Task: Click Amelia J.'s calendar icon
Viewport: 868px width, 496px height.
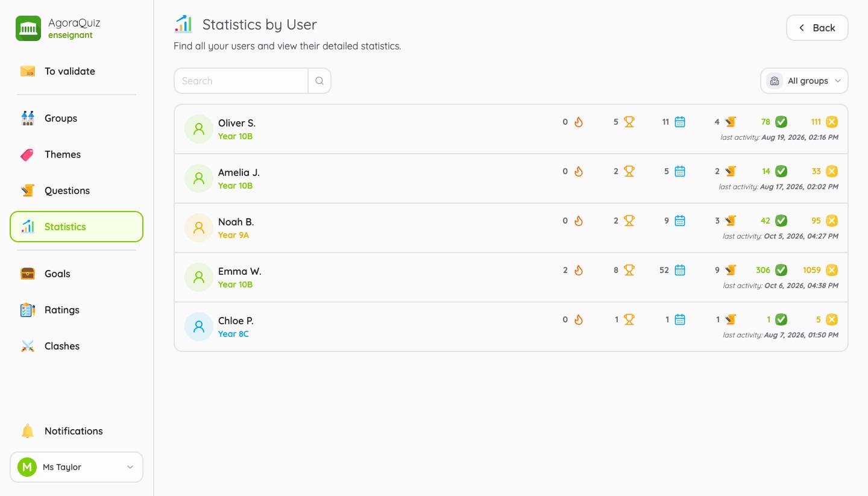Action: pyautogui.click(x=680, y=171)
